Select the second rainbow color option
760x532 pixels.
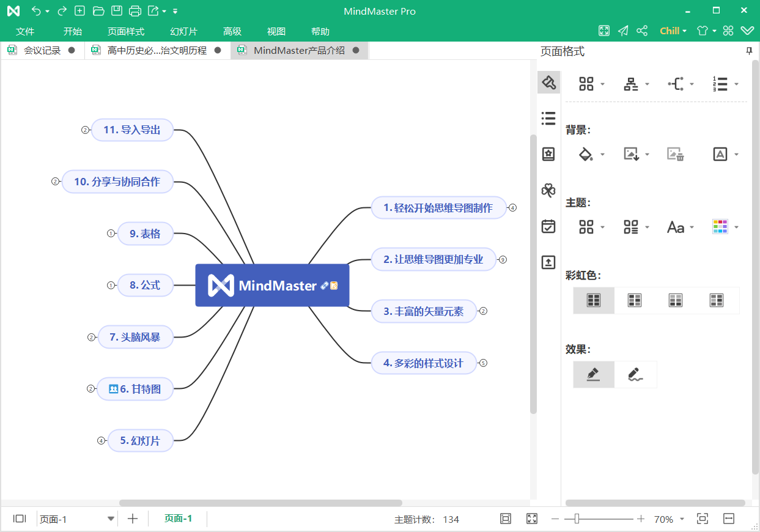[x=635, y=300]
